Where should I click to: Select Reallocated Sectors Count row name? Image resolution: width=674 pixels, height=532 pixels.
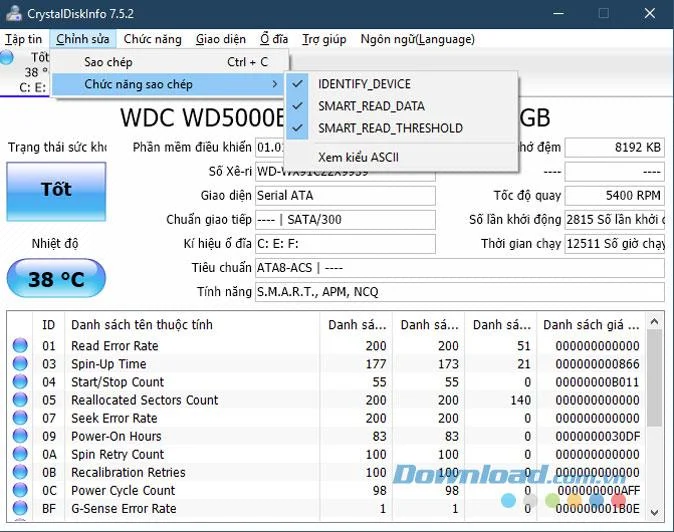coord(144,400)
